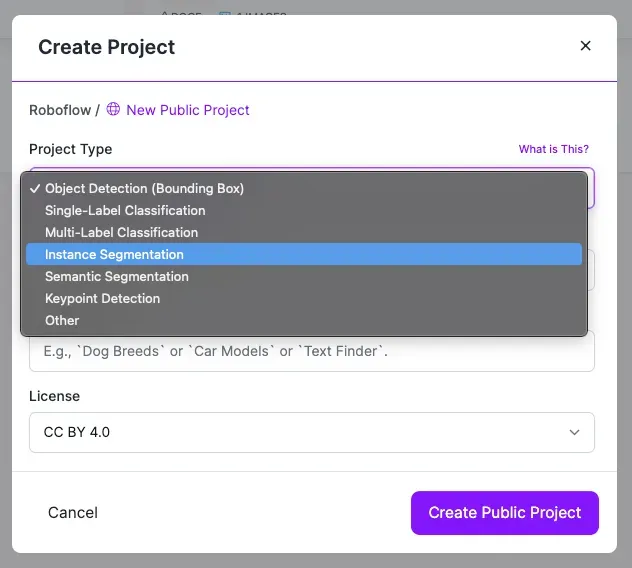Click the globe icon beside New Public Project
The width and height of the screenshot is (632, 568).
coord(113,110)
